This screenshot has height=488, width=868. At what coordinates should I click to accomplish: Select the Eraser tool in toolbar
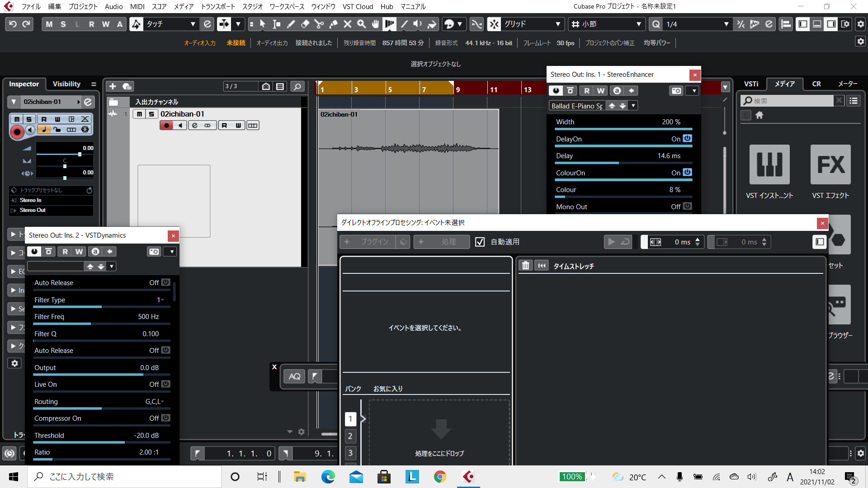click(x=305, y=24)
